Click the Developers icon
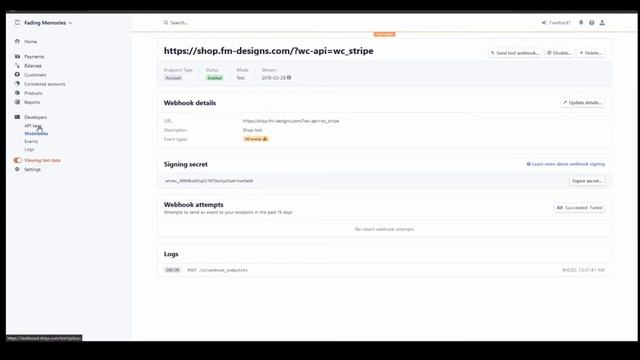The height and width of the screenshot is (360, 640). click(17, 117)
